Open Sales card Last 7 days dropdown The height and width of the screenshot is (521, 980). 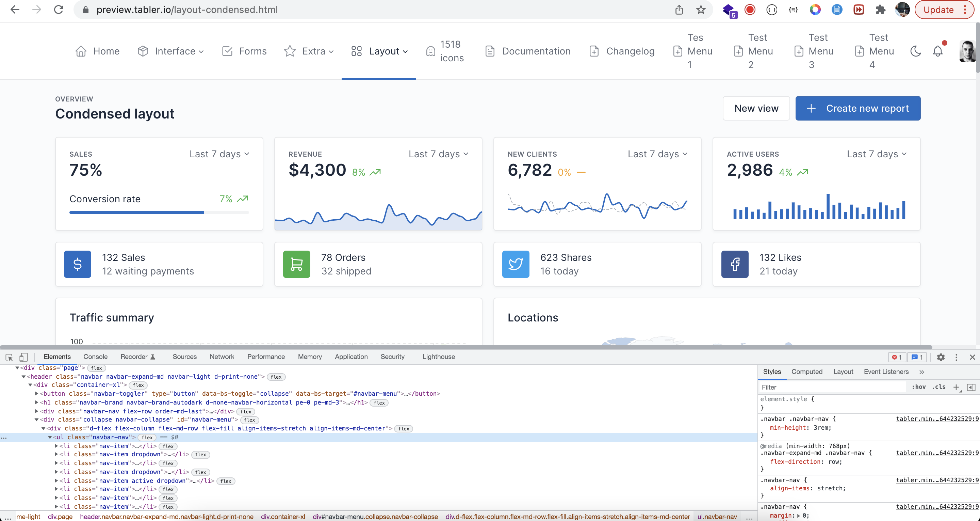tap(219, 154)
